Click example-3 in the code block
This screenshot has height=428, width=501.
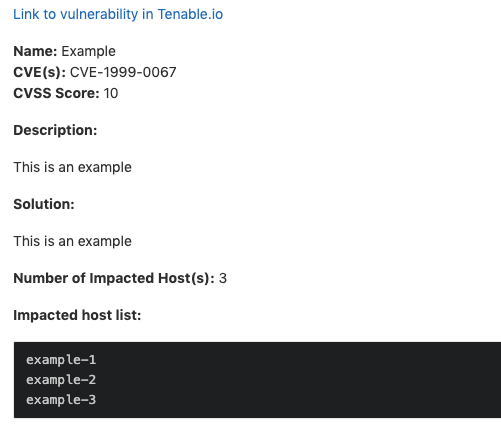[61, 400]
